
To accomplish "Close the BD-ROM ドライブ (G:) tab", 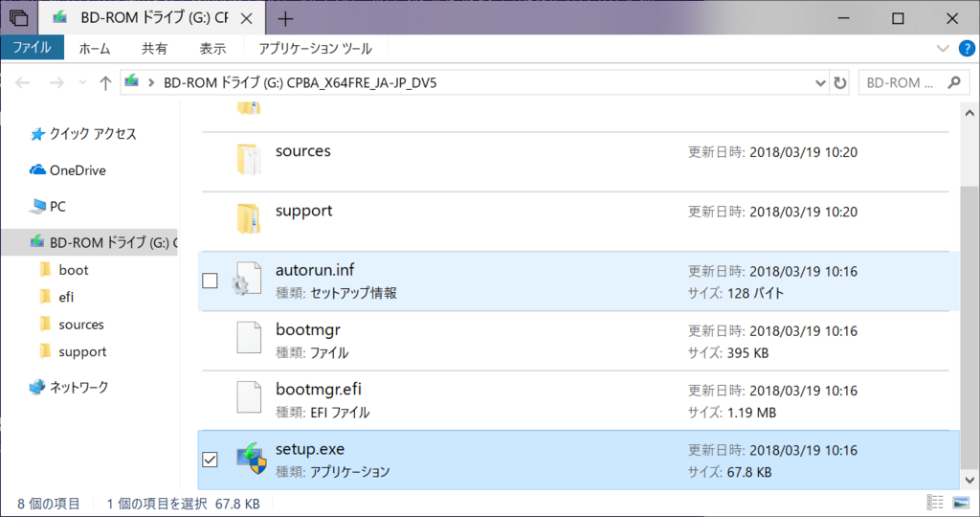I will coord(247,19).
